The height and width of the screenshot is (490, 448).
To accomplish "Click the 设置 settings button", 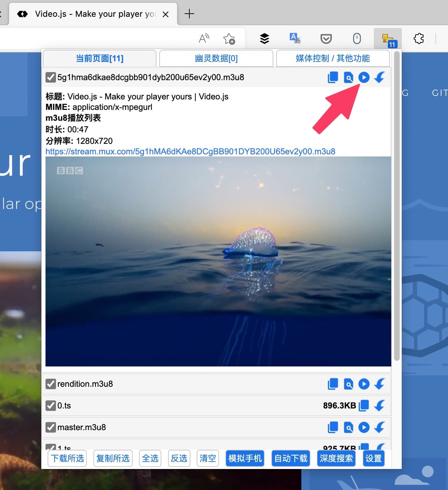I will (x=373, y=458).
